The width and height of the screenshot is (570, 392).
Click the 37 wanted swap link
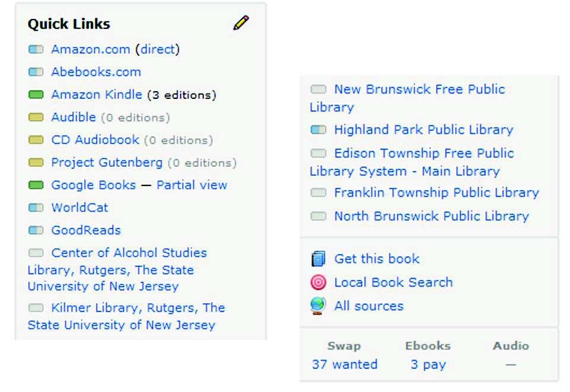[x=345, y=364]
